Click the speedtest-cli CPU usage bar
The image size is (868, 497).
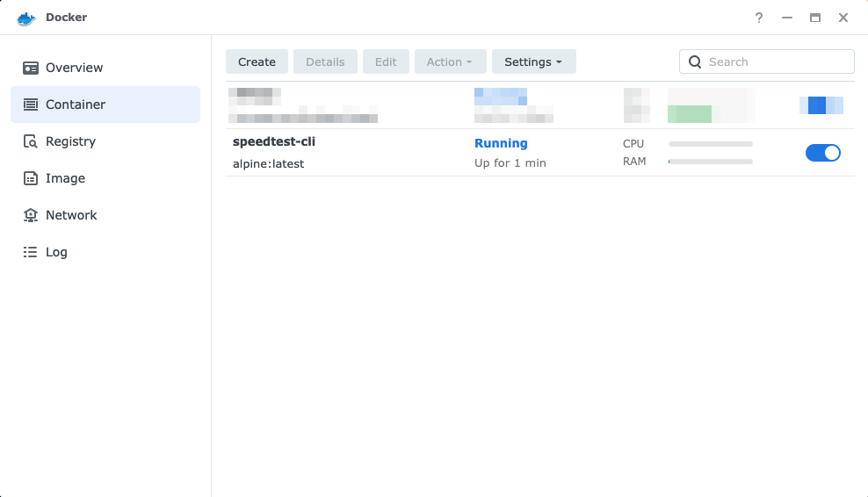[710, 144]
